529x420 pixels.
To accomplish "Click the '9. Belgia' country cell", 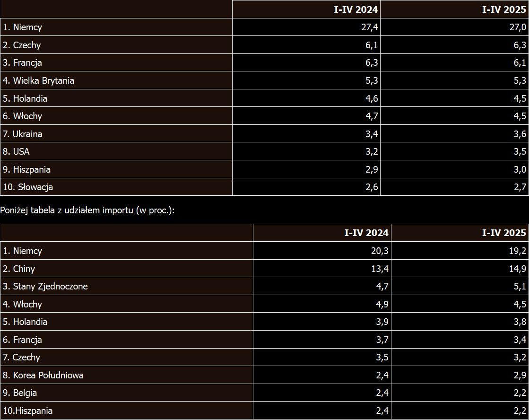I will pyautogui.click(x=20, y=393).
